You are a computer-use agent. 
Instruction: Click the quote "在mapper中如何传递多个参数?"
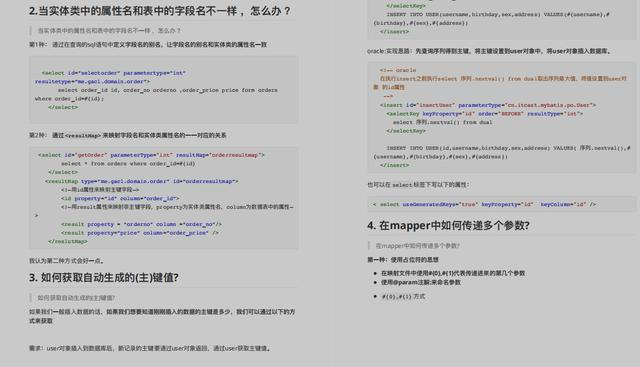coord(418,246)
